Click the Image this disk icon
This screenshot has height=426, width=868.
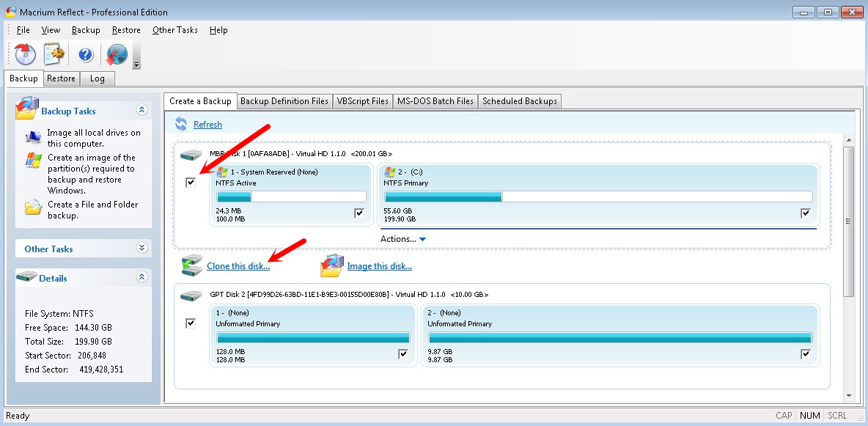point(331,265)
